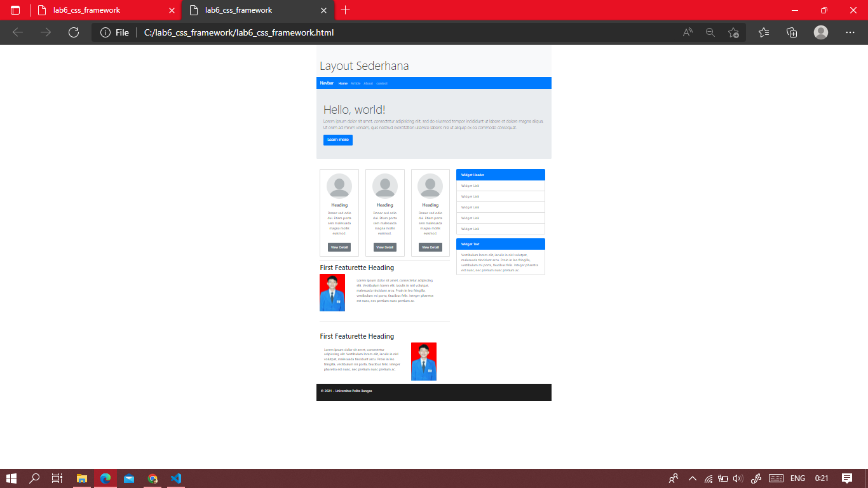Show hidden system tray icons
The height and width of the screenshot is (488, 868).
693,478
